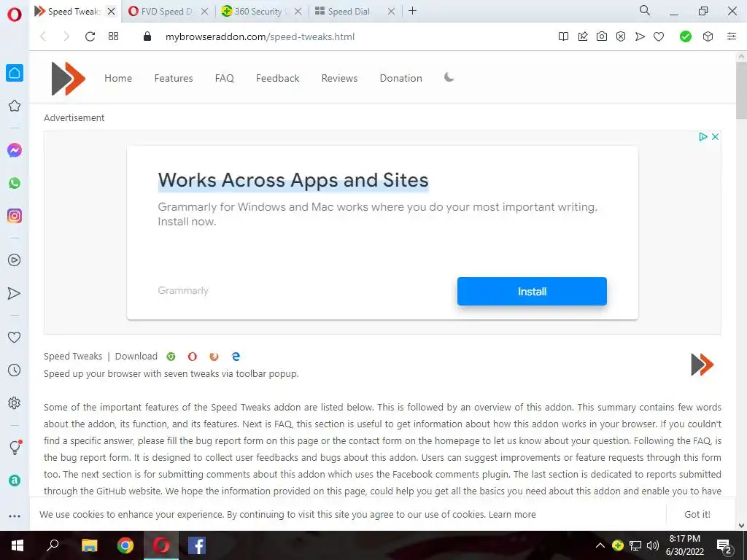Take a snapshot with camera icon
This screenshot has height=560, width=747.
[x=602, y=36]
